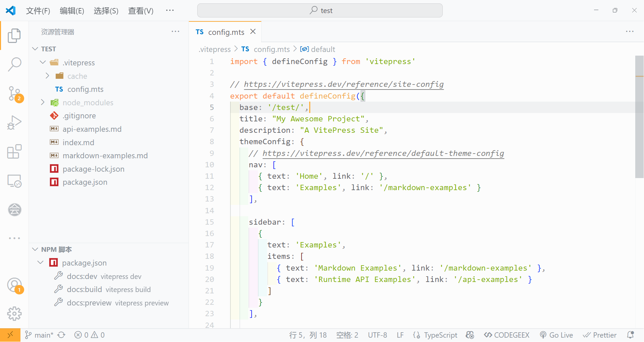
Task: Click the TypeScript language mode button
Action: (436, 335)
